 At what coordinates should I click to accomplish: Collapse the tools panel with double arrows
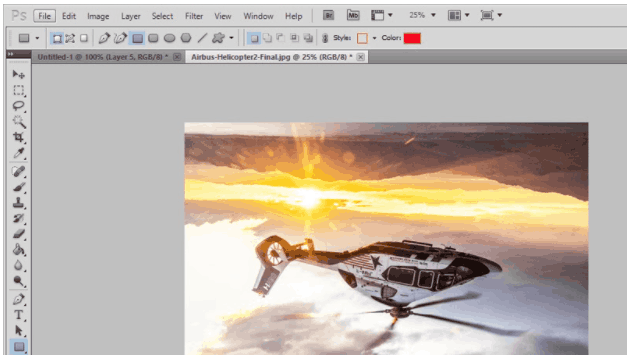coord(10,54)
